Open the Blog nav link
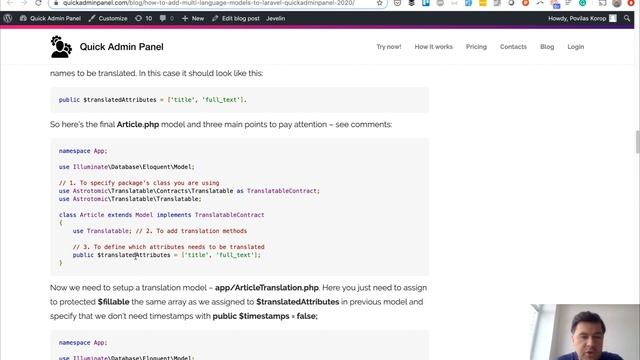Image resolution: width=640 pixels, height=360 pixels. point(547,47)
